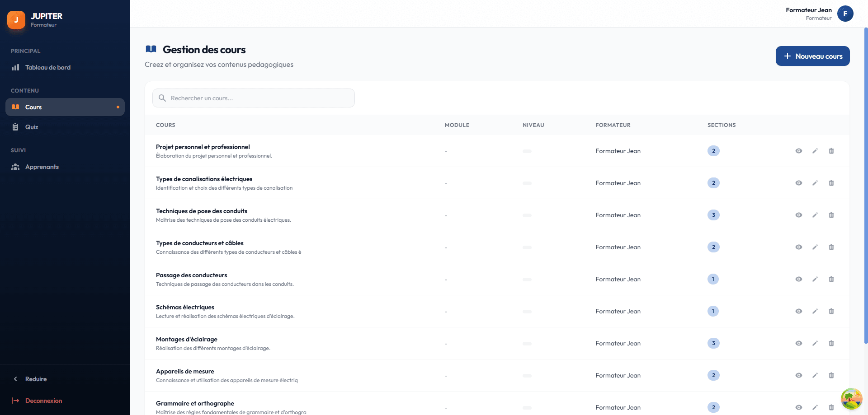This screenshot has width=868, height=415.
Task: View Schémas électriques course
Action: (x=799, y=311)
